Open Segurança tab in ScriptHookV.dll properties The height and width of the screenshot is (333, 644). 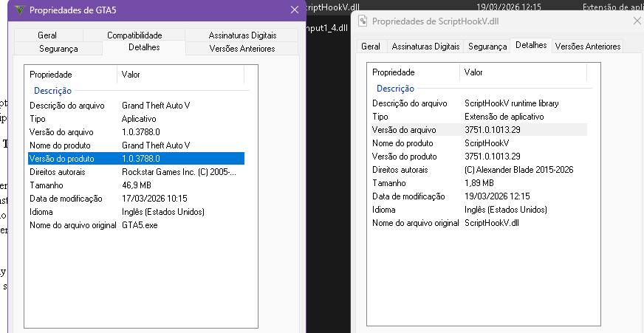(487, 47)
